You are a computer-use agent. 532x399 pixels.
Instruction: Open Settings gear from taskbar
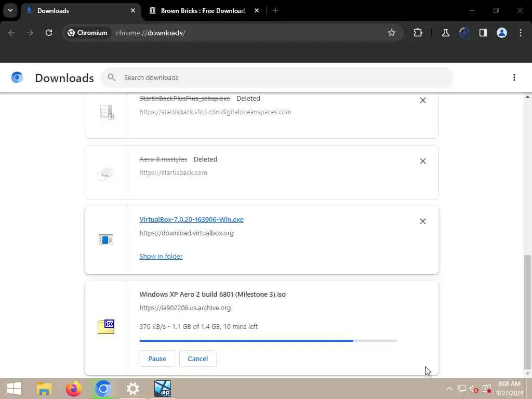point(132,389)
